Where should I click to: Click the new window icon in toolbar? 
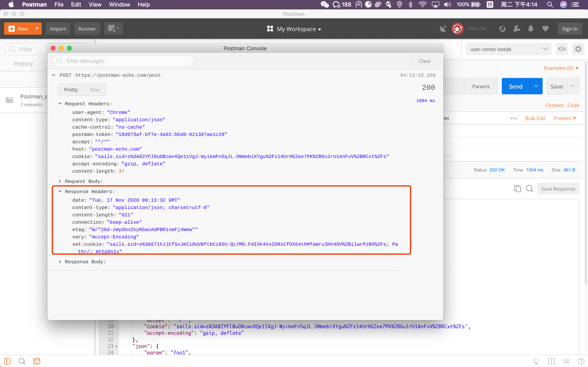click(x=113, y=29)
